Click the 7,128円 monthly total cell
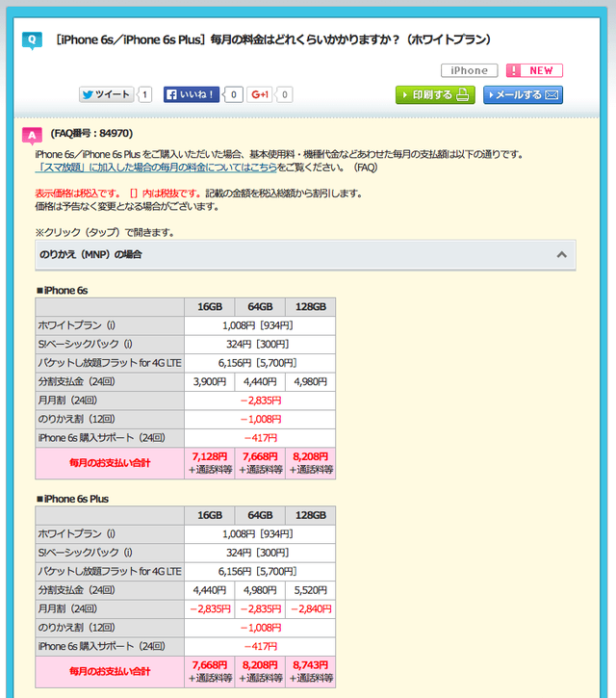Viewport: 616px width, 698px height. point(210,463)
